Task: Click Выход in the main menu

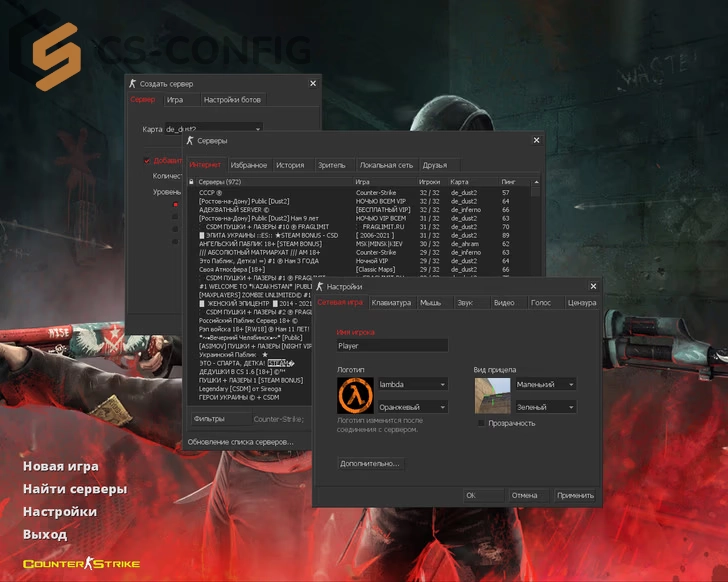Action: pos(45,534)
